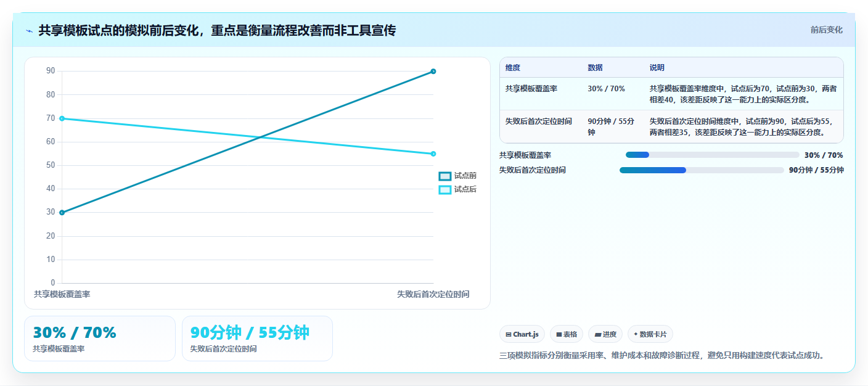Open the 90分钟 / 55分钟 stat card

[x=257, y=339]
